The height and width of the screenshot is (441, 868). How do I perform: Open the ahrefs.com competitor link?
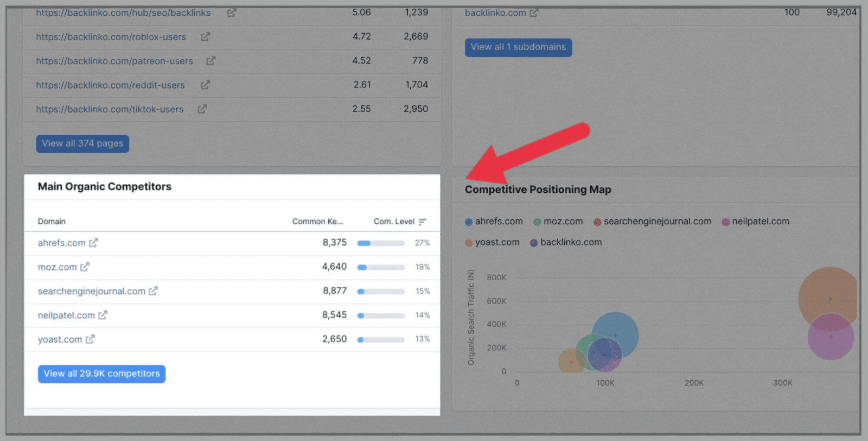[x=61, y=243]
